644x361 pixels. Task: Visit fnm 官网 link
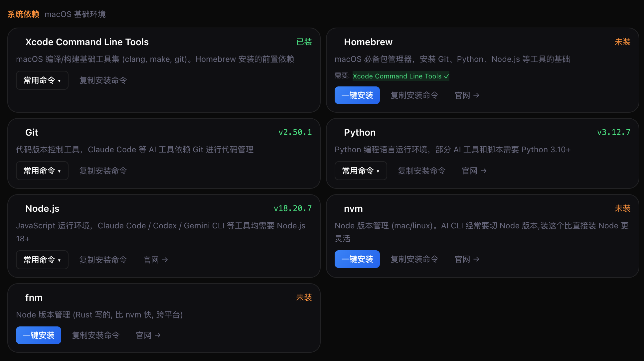148,335
